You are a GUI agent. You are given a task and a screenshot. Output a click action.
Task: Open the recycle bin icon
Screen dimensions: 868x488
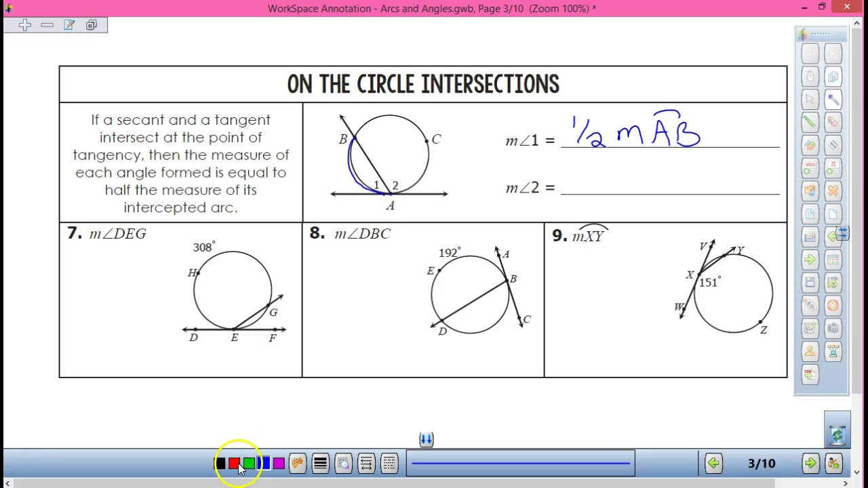pyautogui.click(x=837, y=435)
